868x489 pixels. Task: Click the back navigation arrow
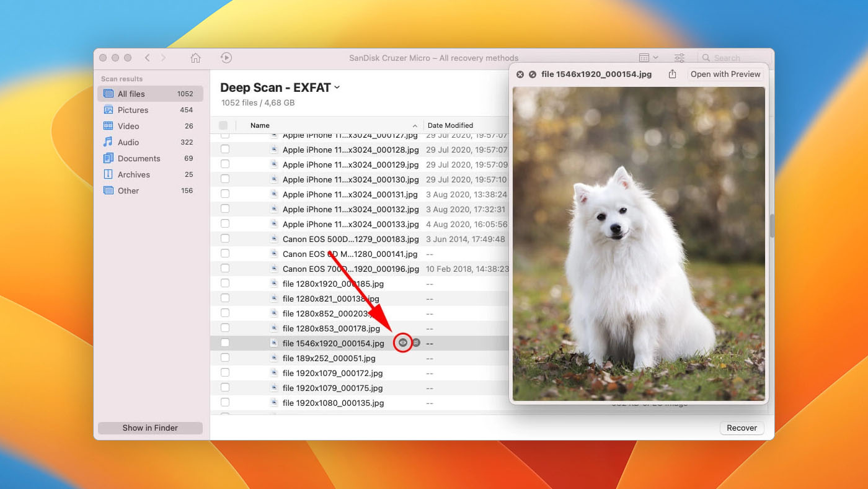tap(147, 58)
